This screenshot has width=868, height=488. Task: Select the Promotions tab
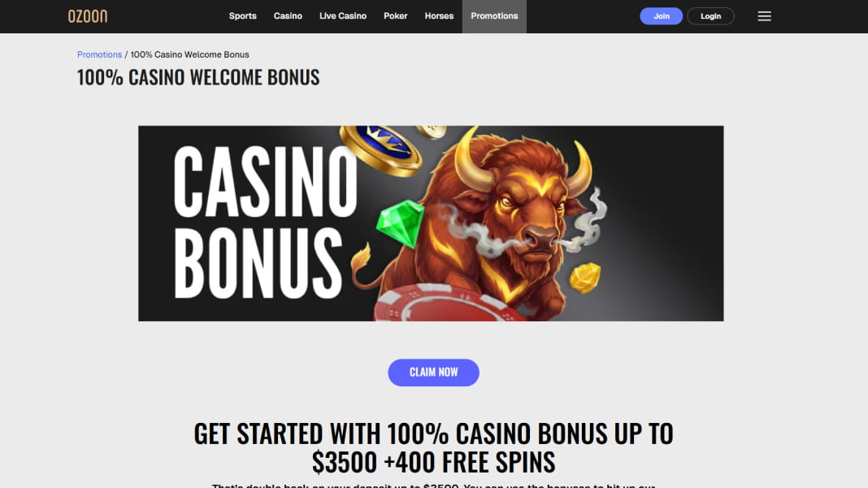[494, 16]
